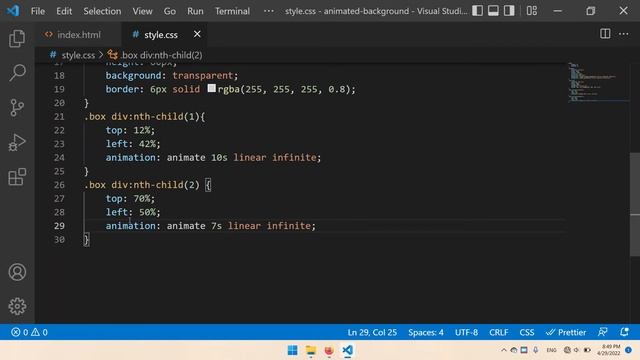
Task: Open the Terminal menu
Action: 232,11
